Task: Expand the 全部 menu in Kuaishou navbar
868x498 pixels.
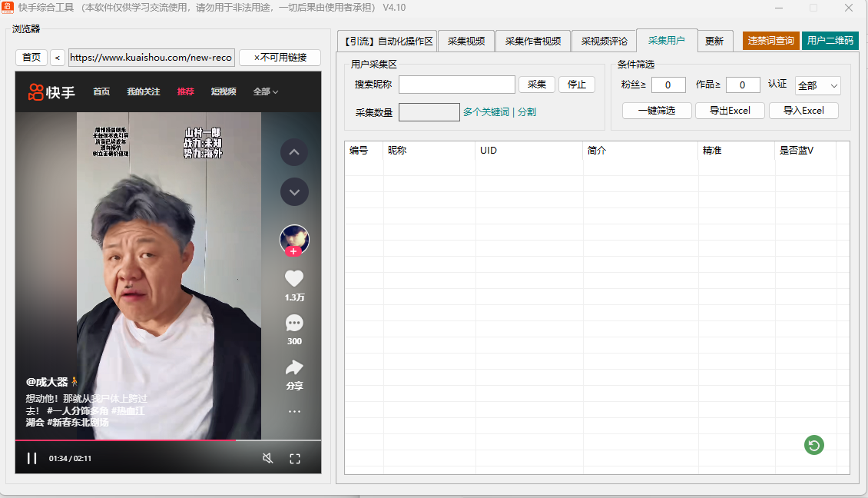Action: (x=266, y=91)
